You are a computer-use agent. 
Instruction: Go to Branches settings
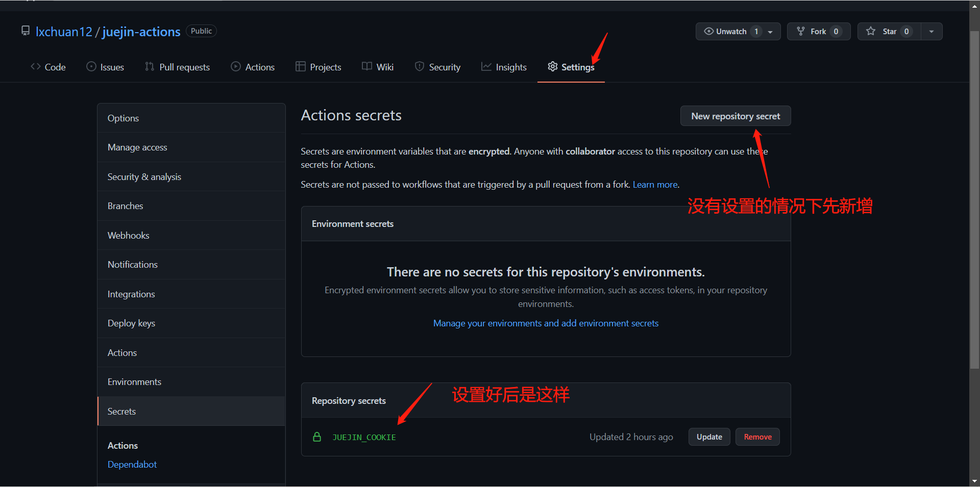coord(191,206)
